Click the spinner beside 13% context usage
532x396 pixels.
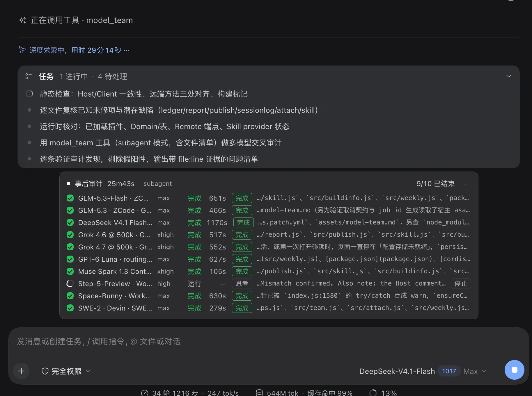pyautogui.click(x=373, y=393)
